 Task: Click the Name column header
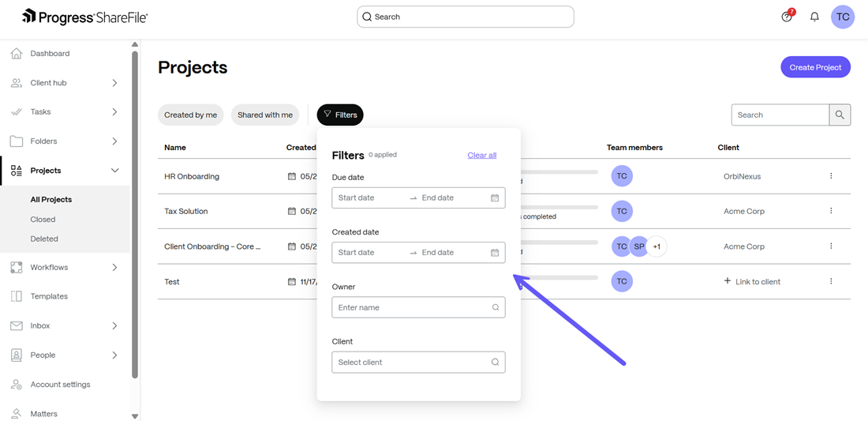pyautogui.click(x=175, y=148)
